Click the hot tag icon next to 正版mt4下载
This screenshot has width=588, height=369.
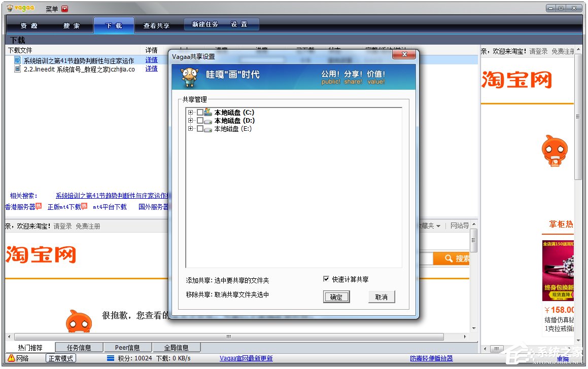(84, 206)
